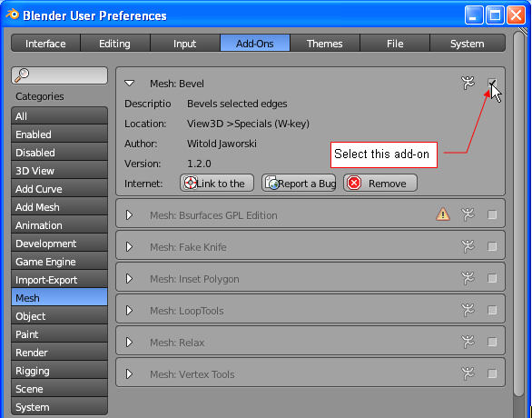Click the community icon on Mesh: Vertex Tools row
Screen dimensions: 532x418
tap(468, 373)
